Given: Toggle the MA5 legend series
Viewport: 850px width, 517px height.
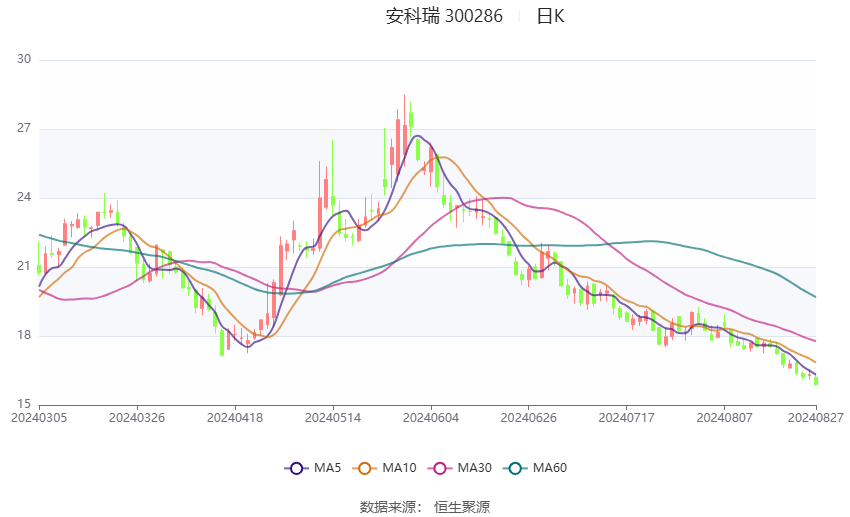Looking at the screenshot, I should (x=313, y=468).
